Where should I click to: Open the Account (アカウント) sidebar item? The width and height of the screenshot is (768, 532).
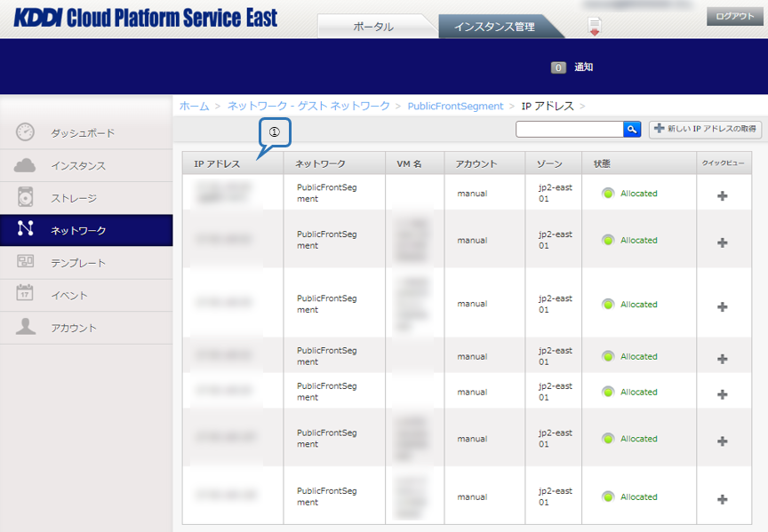coord(73,328)
